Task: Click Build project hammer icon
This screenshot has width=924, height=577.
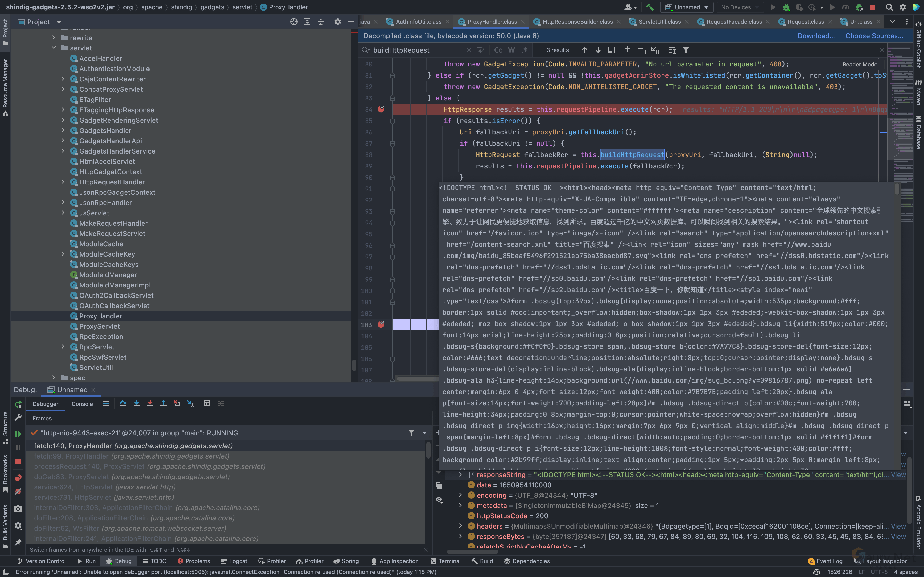Action: tap(649, 7)
